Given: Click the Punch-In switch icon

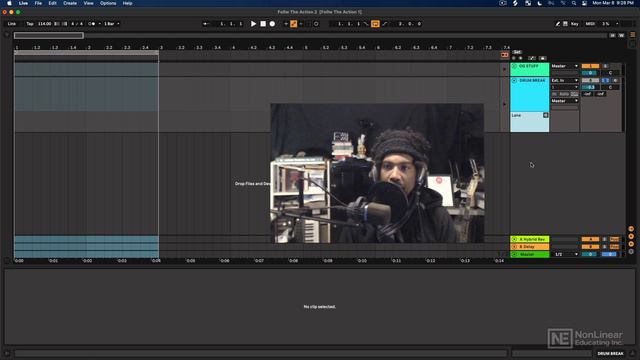Looking at the screenshot, I should (366, 24).
